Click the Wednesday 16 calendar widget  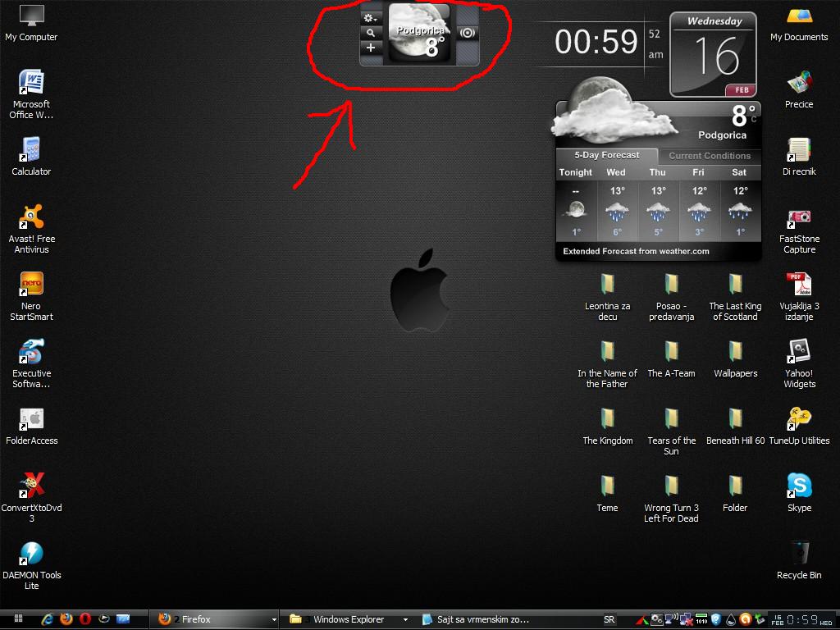click(714, 54)
